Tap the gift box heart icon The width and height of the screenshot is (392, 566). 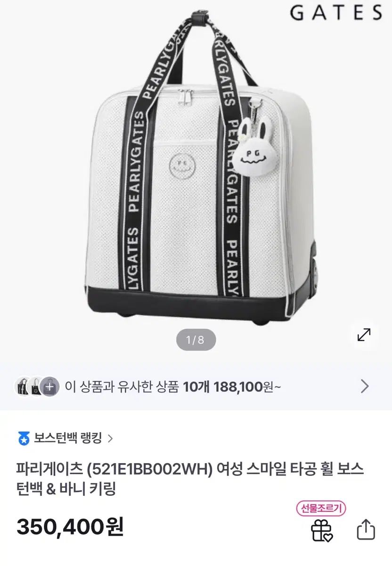322,530
